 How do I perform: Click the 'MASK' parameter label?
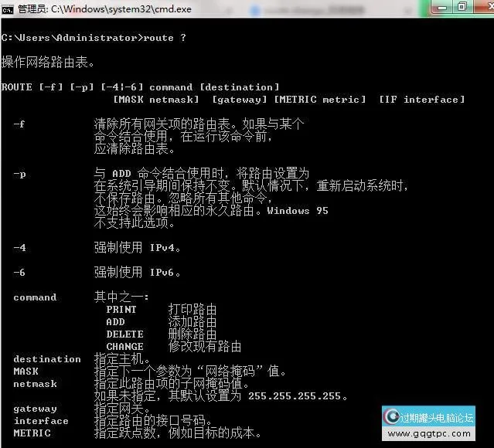pyautogui.click(x=26, y=372)
